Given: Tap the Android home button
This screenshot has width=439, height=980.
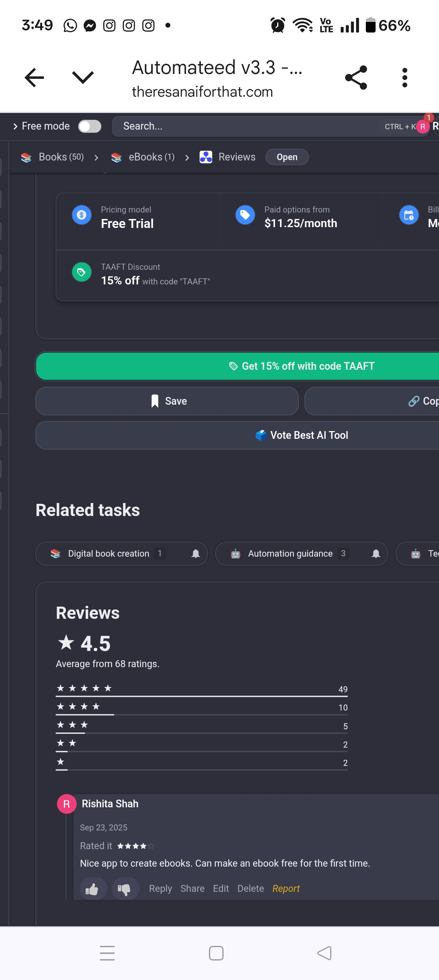Looking at the screenshot, I should (x=216, y=953).
